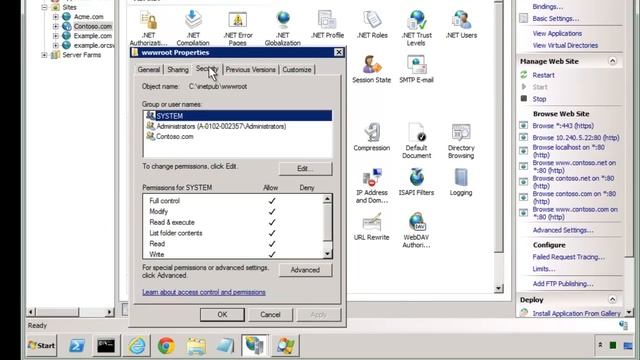The width and height of the screenshot is (640, 360).
Task: Switch to the Security tab
Action: pos(207,69)
